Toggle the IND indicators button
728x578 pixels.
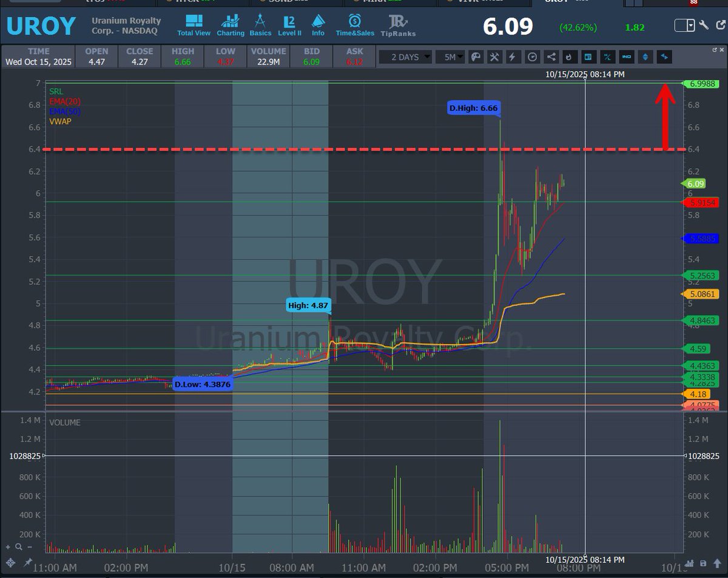626,57
